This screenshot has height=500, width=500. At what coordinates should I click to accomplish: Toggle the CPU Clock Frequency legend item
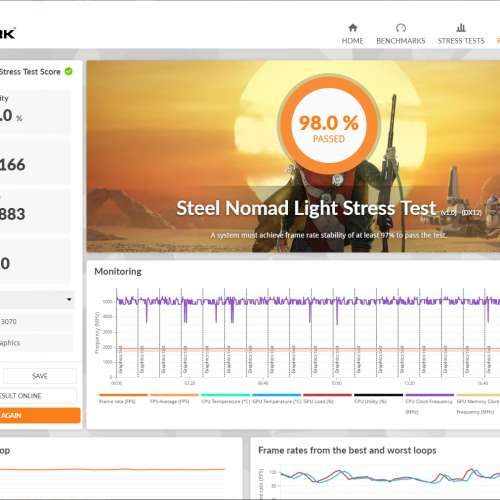(429, 404)
